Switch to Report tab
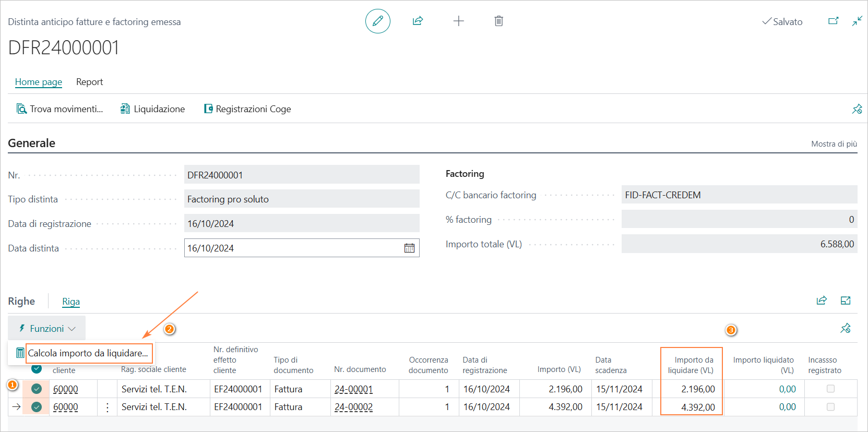868x432 pixels. (x=89, y=82)
